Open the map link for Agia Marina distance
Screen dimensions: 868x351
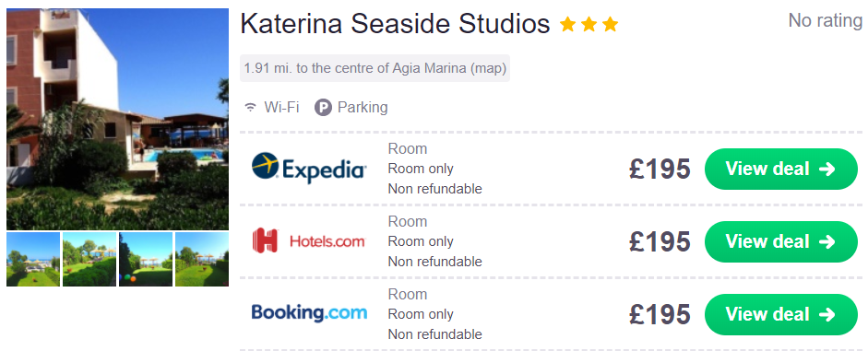488,68
